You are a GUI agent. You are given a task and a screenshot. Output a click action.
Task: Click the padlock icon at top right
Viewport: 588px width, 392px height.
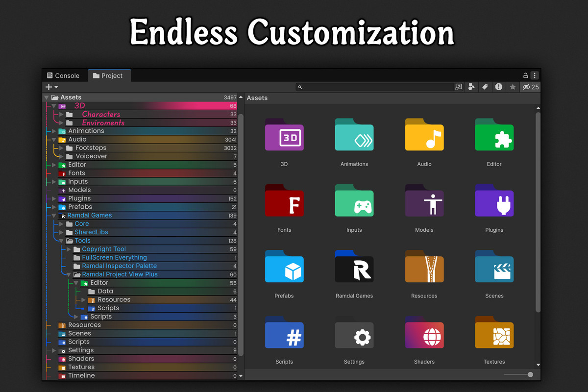pyautogui.click(x=525, y=75)
